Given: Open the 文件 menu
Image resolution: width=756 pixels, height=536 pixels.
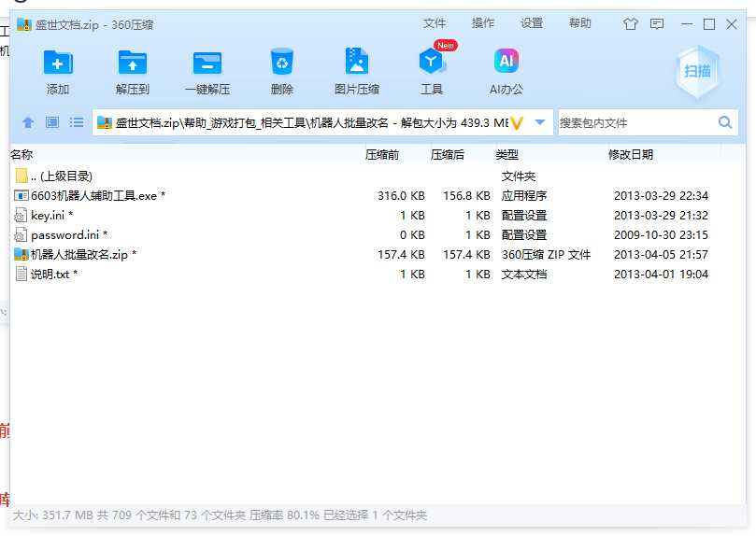Looking at the screenshot, I should coord(435,23).
